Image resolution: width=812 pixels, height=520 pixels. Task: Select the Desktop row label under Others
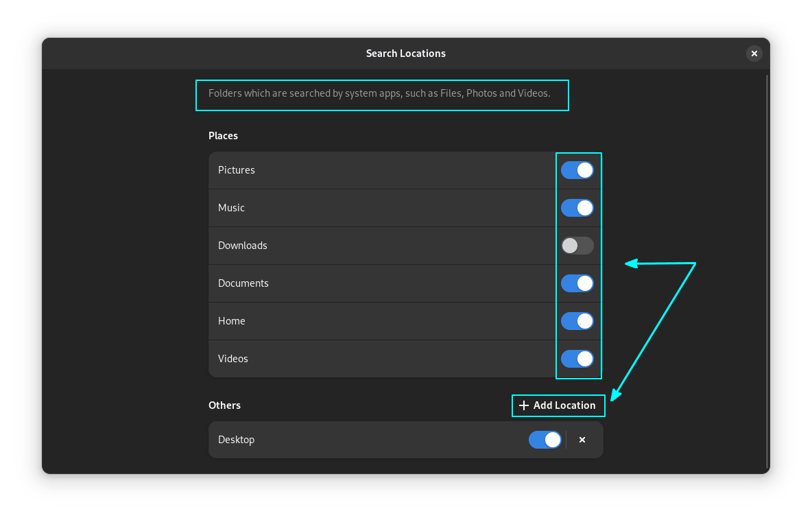[x=237, y=440]
